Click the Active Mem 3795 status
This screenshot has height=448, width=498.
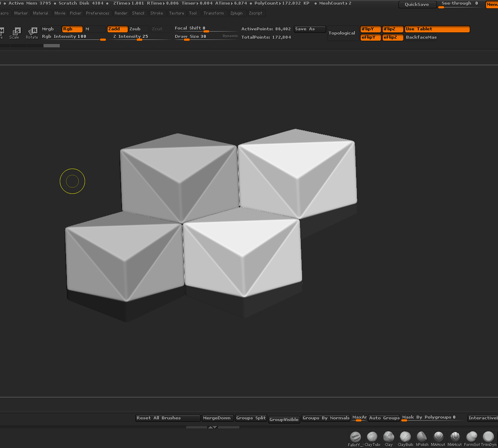[x=29, y=3]
